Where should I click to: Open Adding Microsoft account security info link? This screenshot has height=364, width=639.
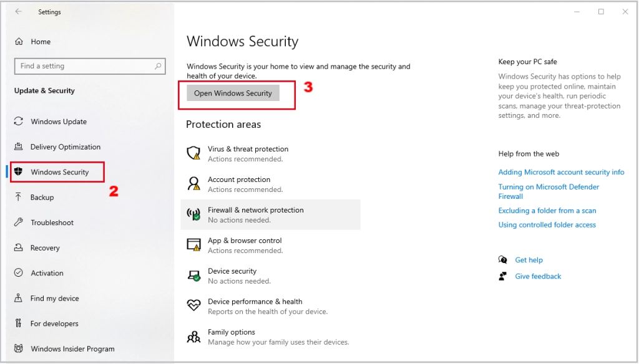coord(561,172)
